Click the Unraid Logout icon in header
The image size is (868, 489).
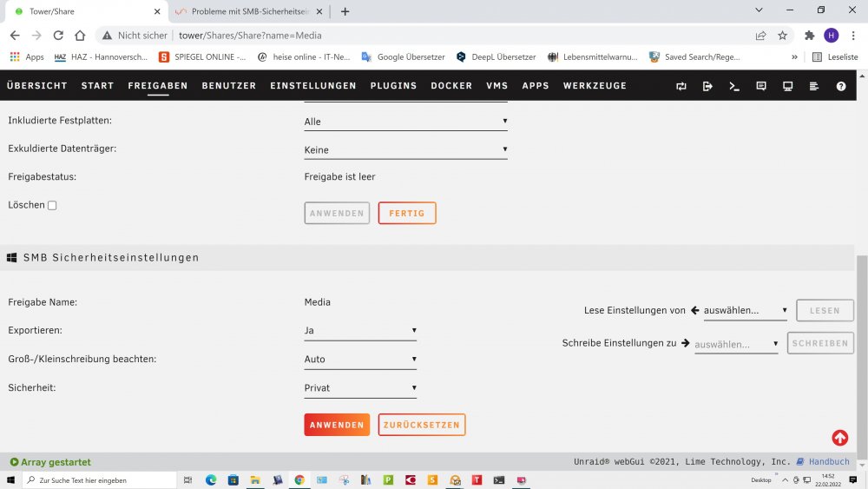click(707, 86)
